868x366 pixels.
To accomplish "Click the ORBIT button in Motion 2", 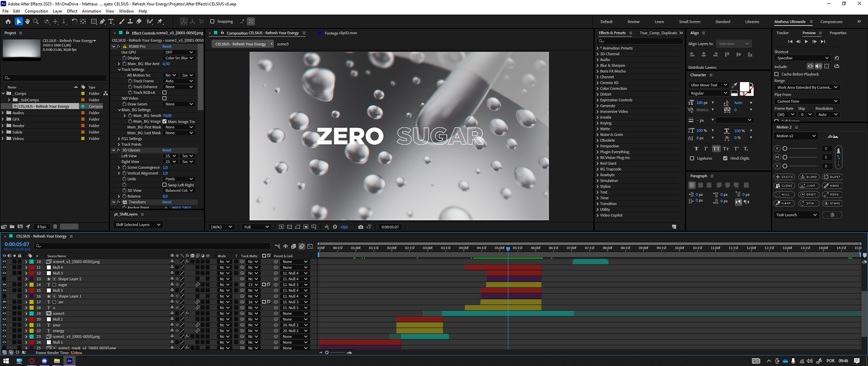I will (x=809, y=194).
